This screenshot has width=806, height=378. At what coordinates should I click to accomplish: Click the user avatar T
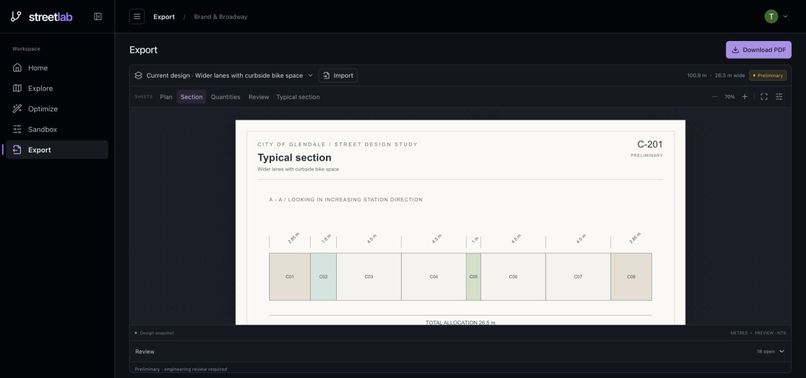(771, 16)
